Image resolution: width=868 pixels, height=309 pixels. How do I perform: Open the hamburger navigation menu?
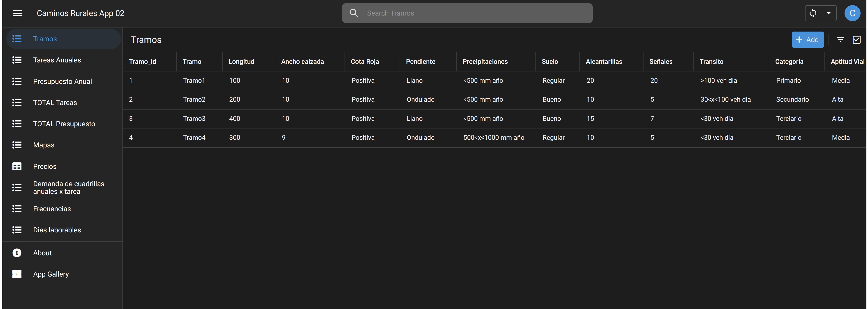[17, 13]
